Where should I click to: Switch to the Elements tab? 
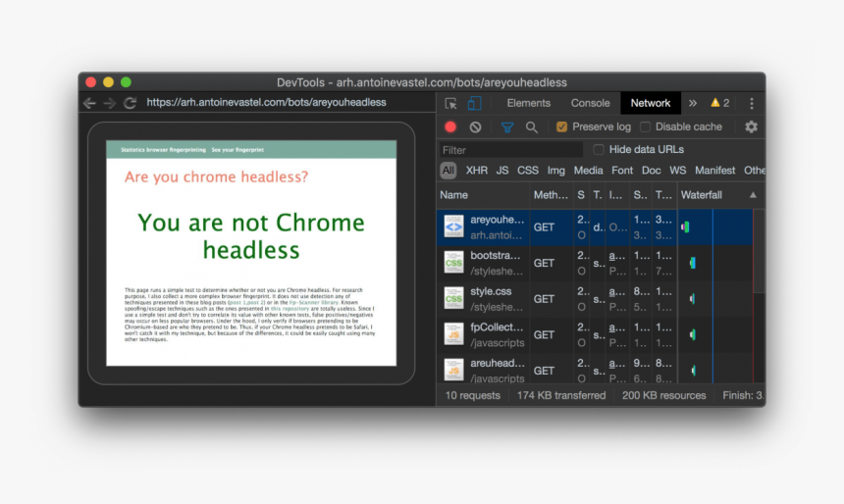tap(528, 103)
